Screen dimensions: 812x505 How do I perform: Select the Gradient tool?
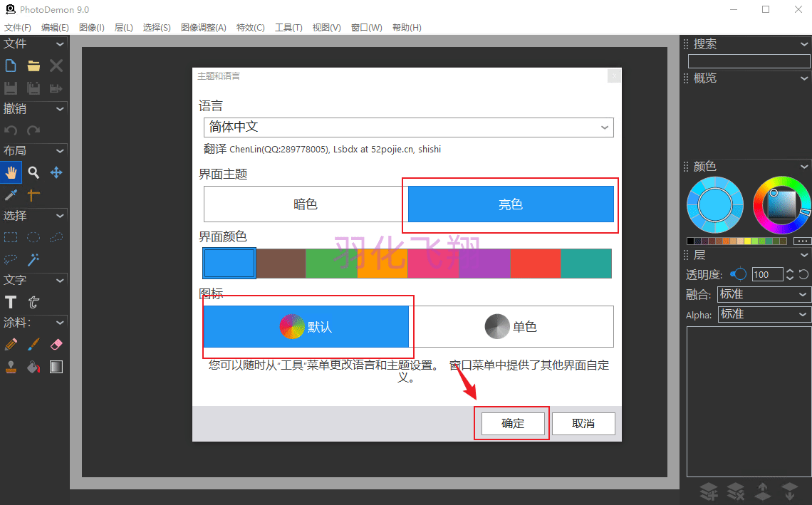click(x=56, y=367)
